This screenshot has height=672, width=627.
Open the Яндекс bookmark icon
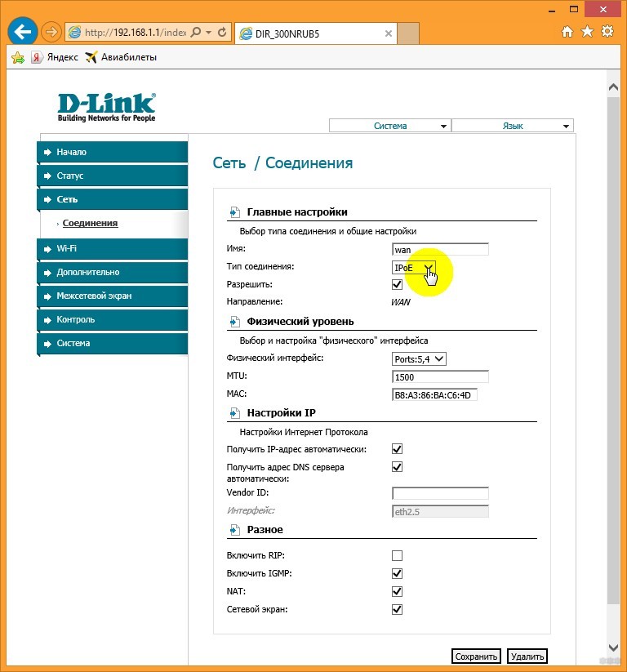(37, 57)
